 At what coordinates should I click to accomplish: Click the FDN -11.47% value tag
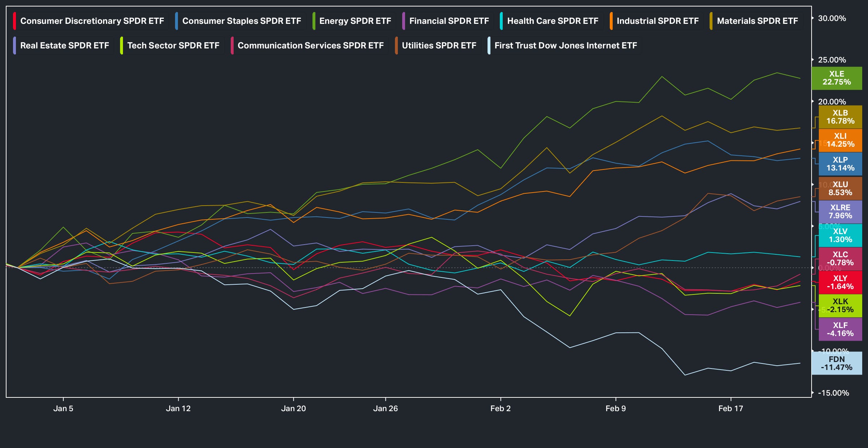click(x=837, y=363)
